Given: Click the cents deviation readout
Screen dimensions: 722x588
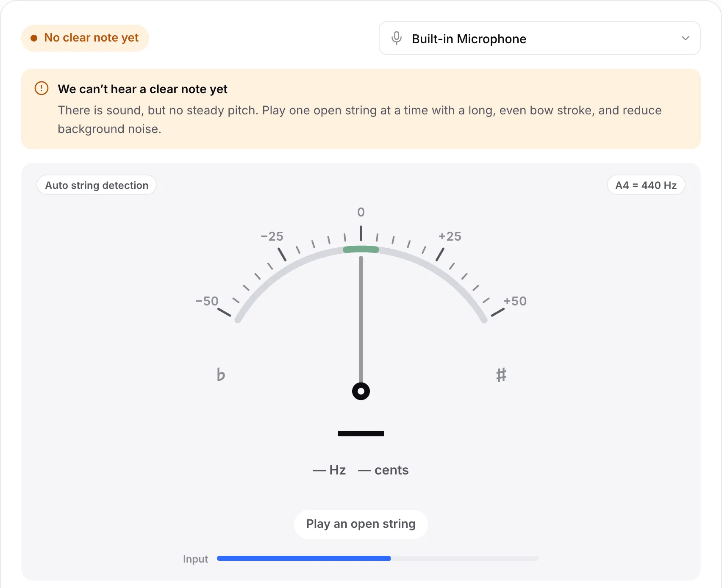Looking at the screenshot, I should 383,470.
